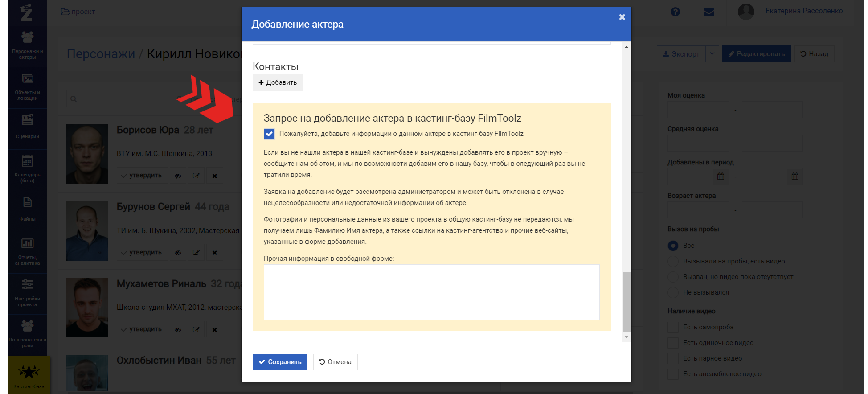Viewport: 868px width, 394px height.
Task: Click Екатерина Рассоленко user avatar
Action: [746, 12]
